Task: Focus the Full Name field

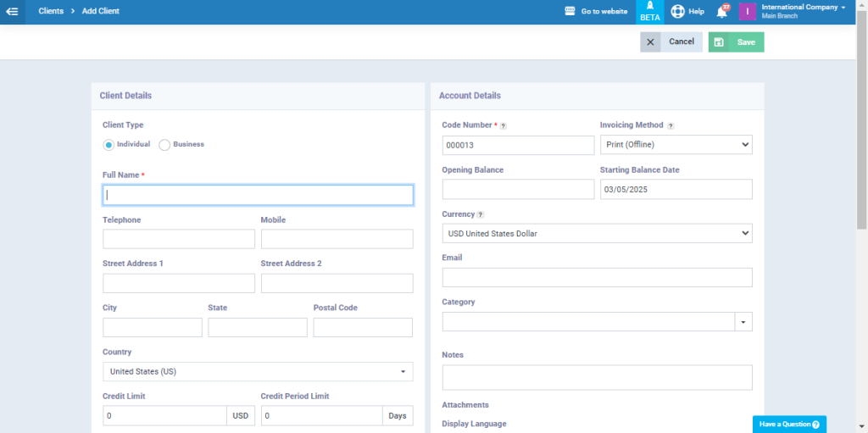Action: point(258,195)
